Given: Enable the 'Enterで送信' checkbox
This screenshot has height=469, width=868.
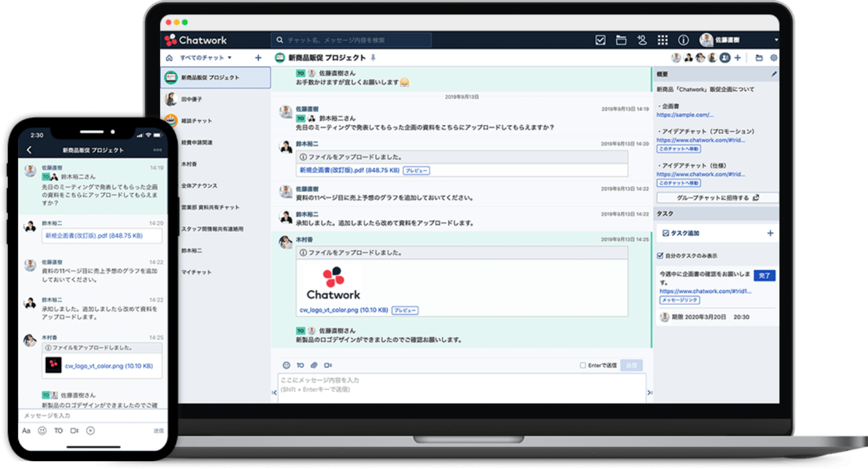Looking at the screenshot, I should [x=583, y=365].
